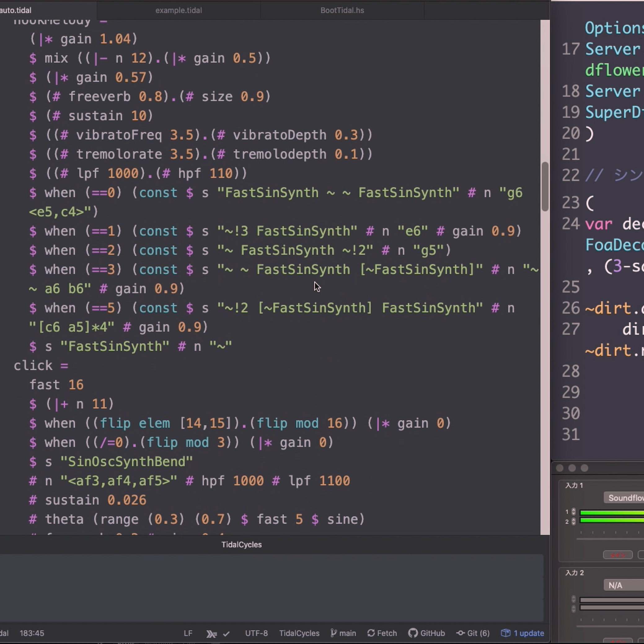Switch to the example.tidal tab
The image size is (644, 644).
[178, 10]
